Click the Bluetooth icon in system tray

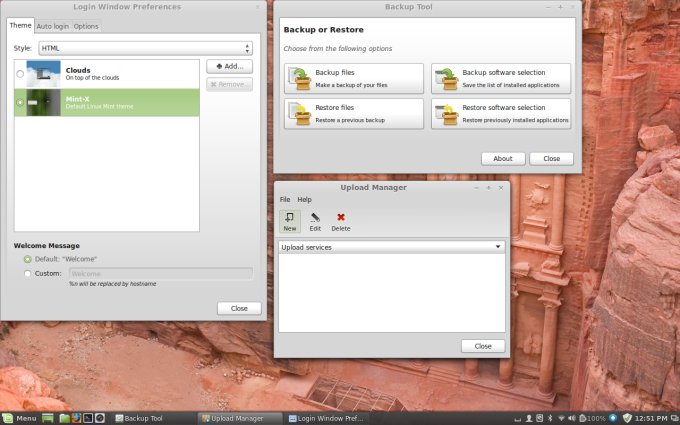coord(548,417)
